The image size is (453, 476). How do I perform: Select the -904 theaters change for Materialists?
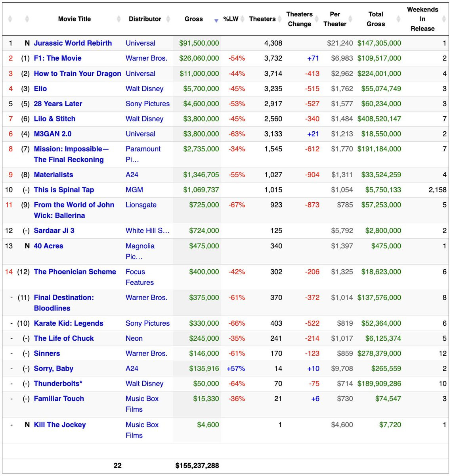click(x=312, y=175)
